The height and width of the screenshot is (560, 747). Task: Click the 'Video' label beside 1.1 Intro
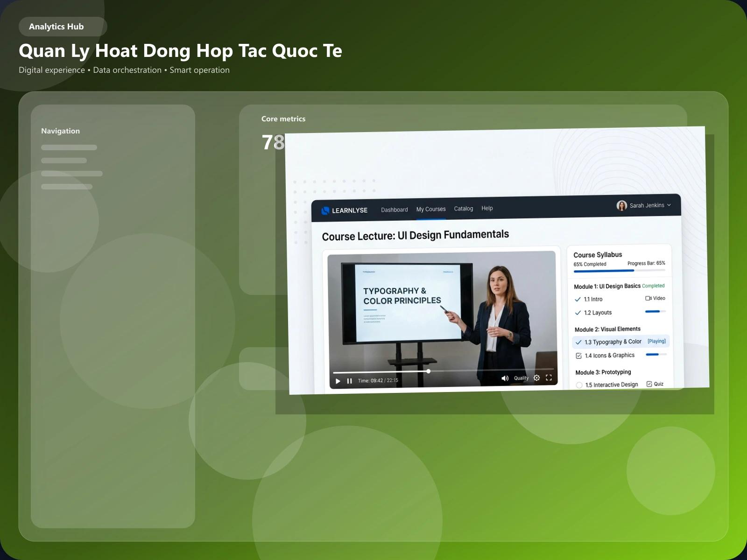(659, 298)
